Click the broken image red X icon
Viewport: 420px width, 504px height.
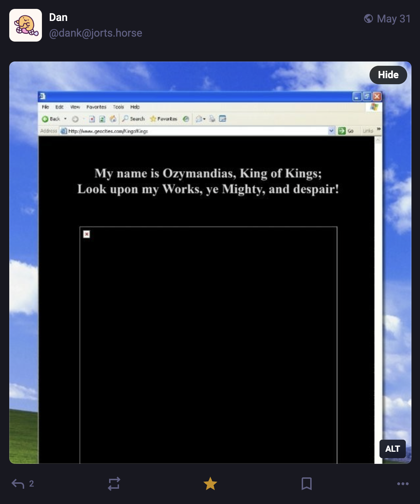click(86, 234)
